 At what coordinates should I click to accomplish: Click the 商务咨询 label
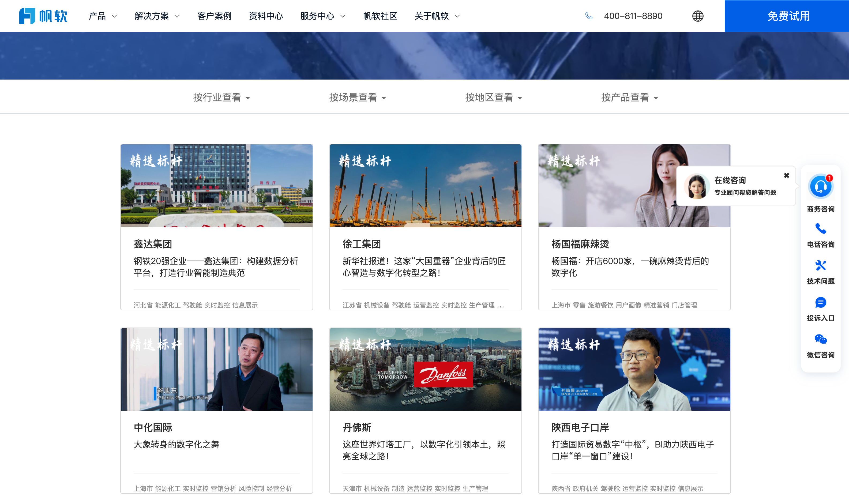pos(820,209)
